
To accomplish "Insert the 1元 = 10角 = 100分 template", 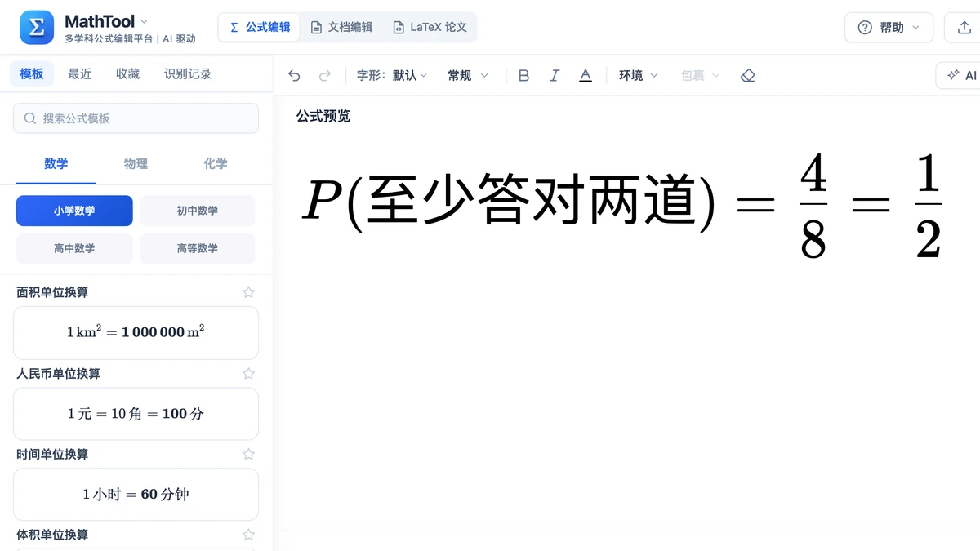I will click(x=136, y=414).
